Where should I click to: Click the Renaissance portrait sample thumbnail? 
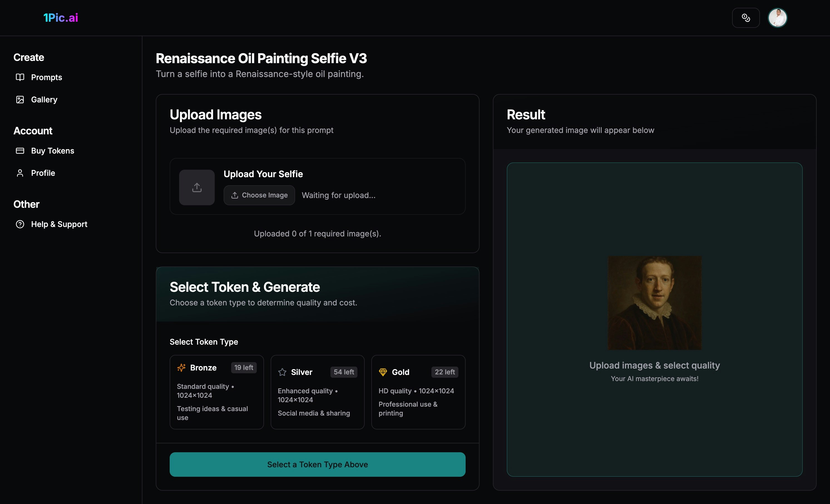[x=654, y=303]
